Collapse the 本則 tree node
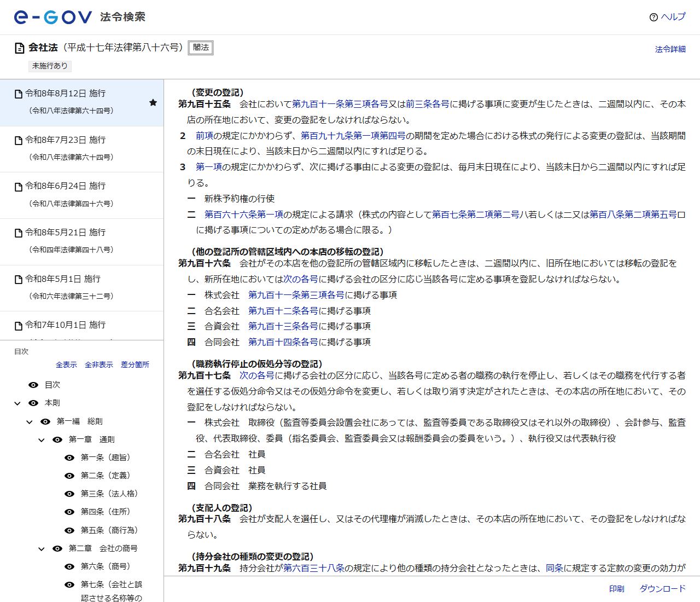700x602 pixels. click(17, 403)
